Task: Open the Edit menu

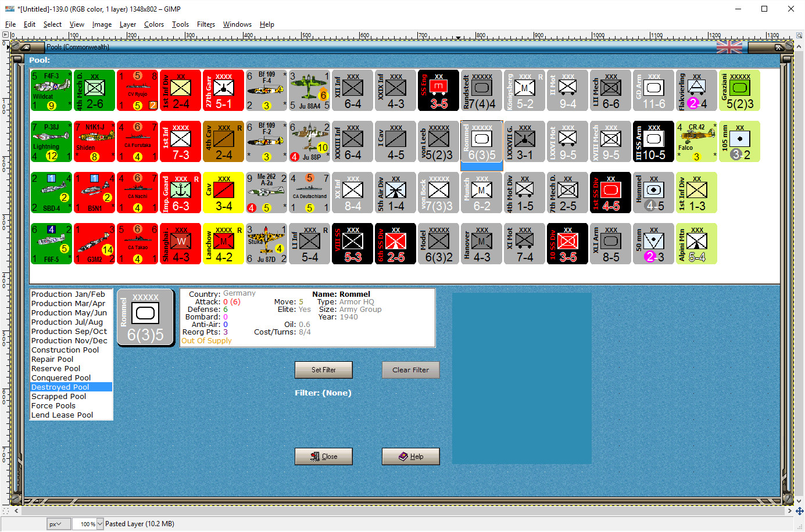Action: [30, 24]
